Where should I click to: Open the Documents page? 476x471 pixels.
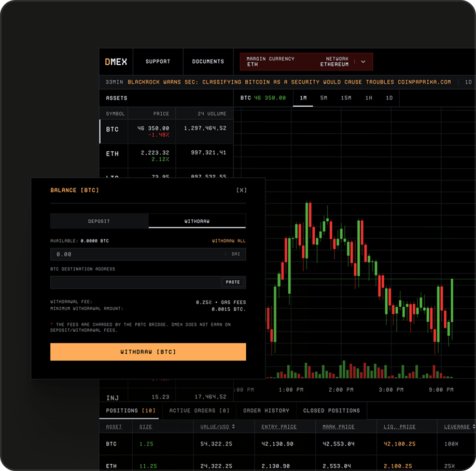208,62
